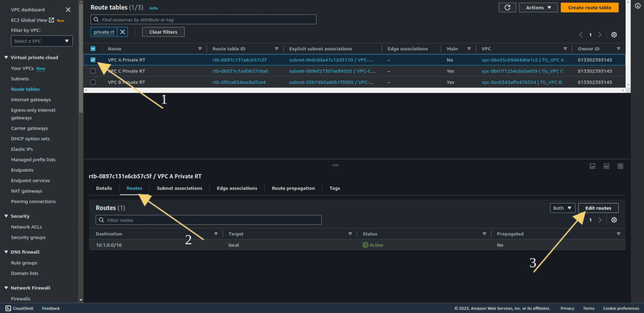Viewport: 644px width, 313px height.
Task: Open the Actions dropdown
Action: click(x=538, y=7)
